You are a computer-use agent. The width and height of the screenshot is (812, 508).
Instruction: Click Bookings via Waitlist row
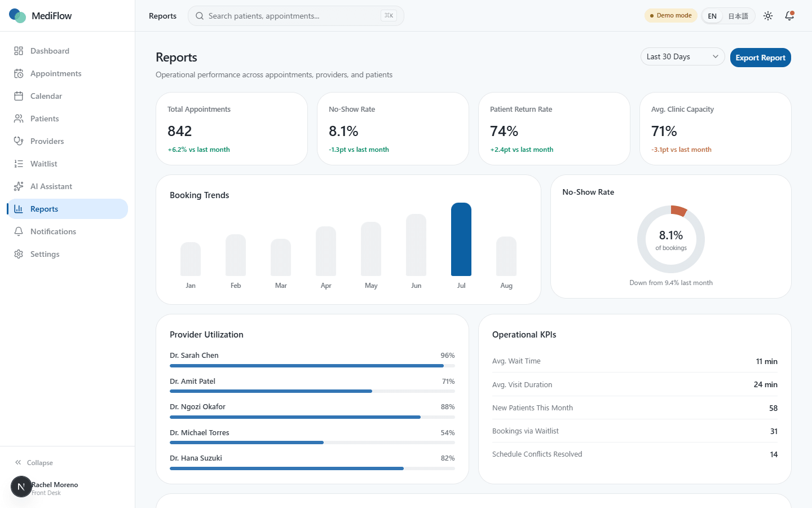[635, 431]
